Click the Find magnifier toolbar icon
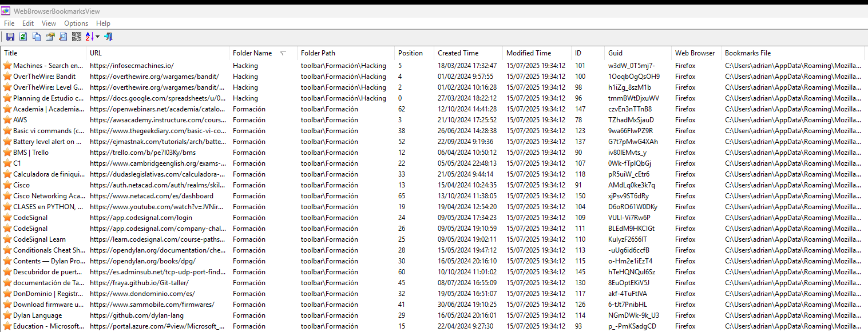Screen dimensions: 868x332 point(63,37)
